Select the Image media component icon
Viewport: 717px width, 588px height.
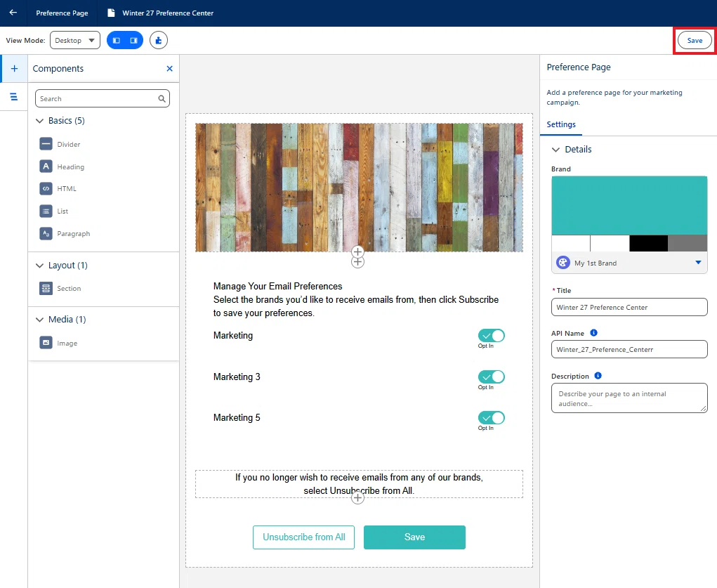[x=46, y=343]
